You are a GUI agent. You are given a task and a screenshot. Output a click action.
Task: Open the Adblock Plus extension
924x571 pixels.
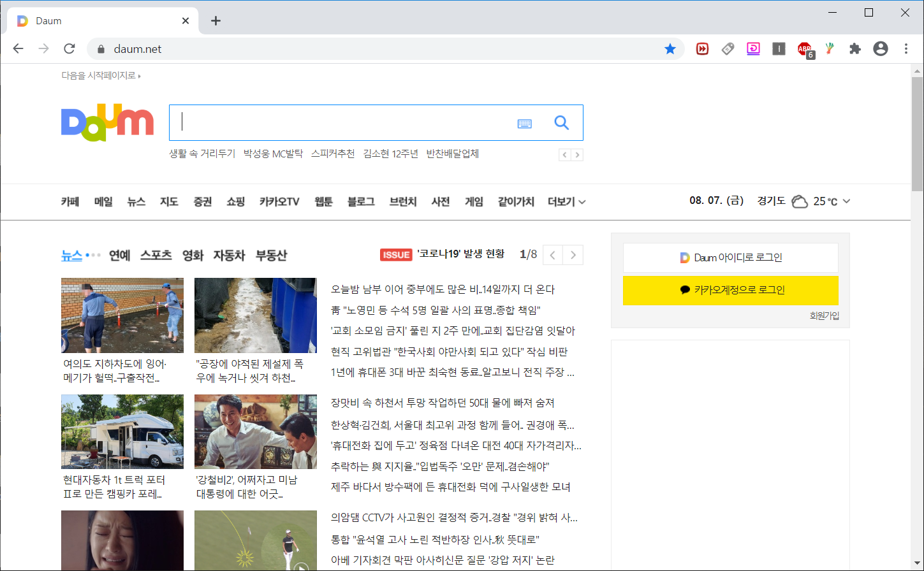pos(805,50)
